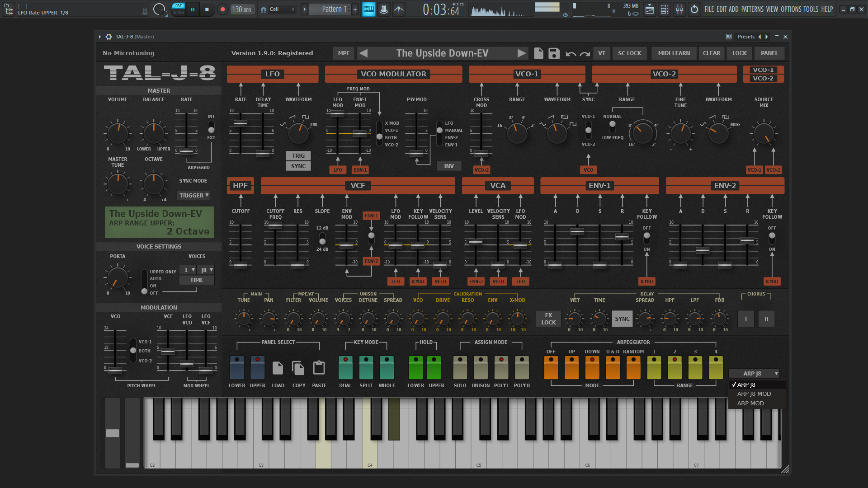Viewport: 868px width, 488px height.
Task: Click the HPF cutoff slider
Action: pyautogui.click(x=241, y=264)
